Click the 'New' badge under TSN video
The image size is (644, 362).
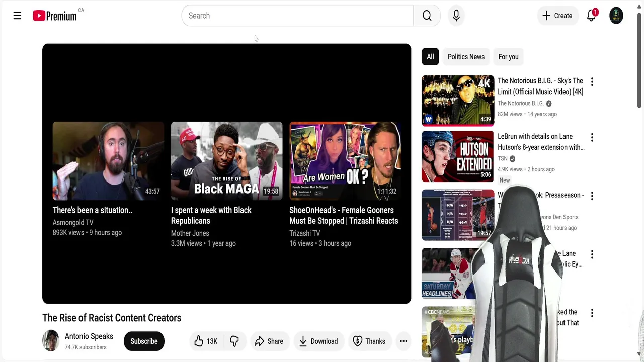tap(505, 180)
